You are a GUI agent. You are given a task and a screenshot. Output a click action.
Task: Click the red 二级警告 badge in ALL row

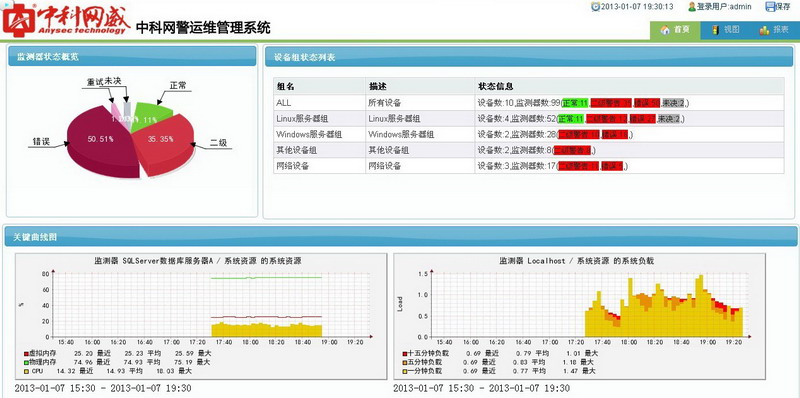(x=611, y=103)
